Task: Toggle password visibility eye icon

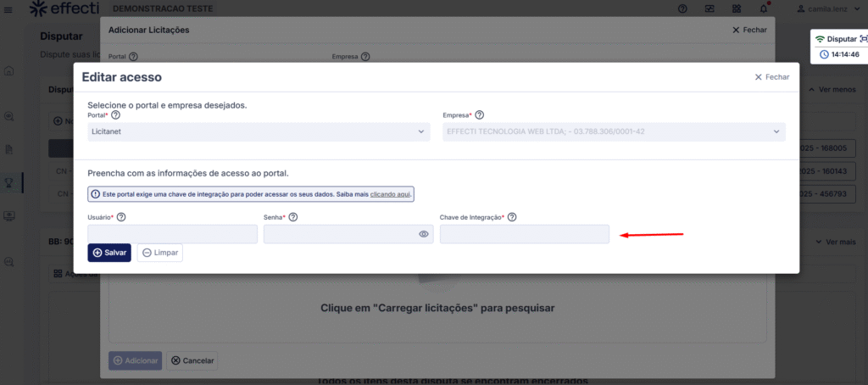Action: point(424,234)
